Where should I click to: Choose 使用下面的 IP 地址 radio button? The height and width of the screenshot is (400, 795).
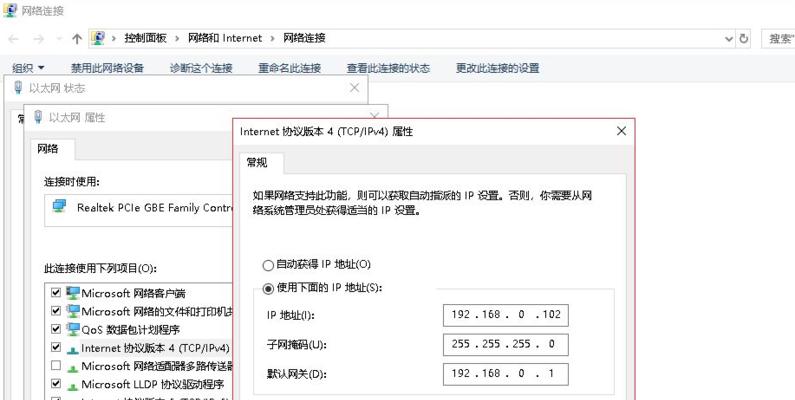(x=267, y=288)
